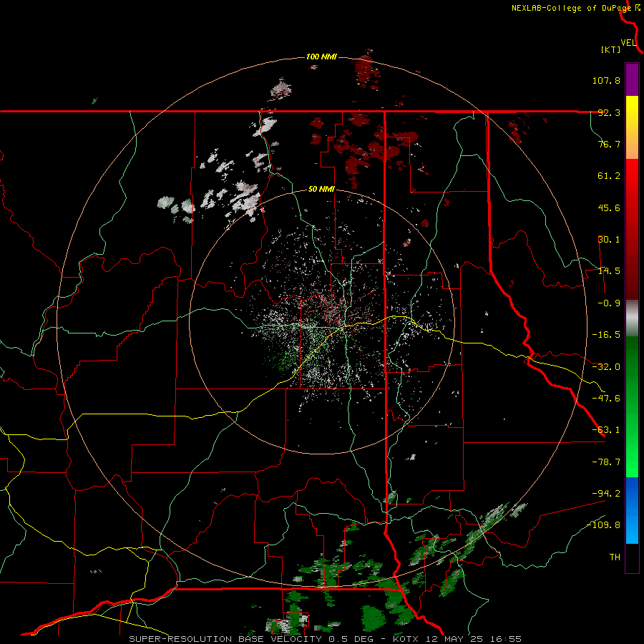This screenshot has height=644, width=644.
Task: Select the 92.3 value on velocity scale
Action: point(609,112)
